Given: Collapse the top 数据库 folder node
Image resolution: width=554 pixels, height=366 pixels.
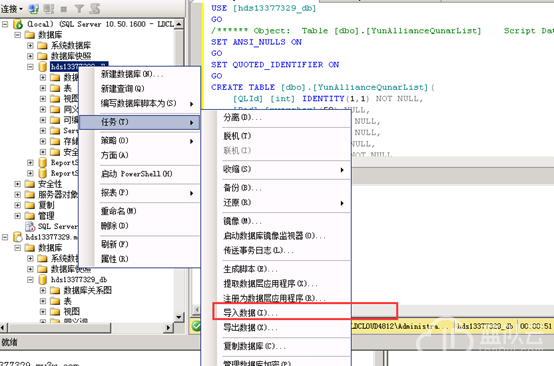Looking at the screenshot, I should point(18,35).
